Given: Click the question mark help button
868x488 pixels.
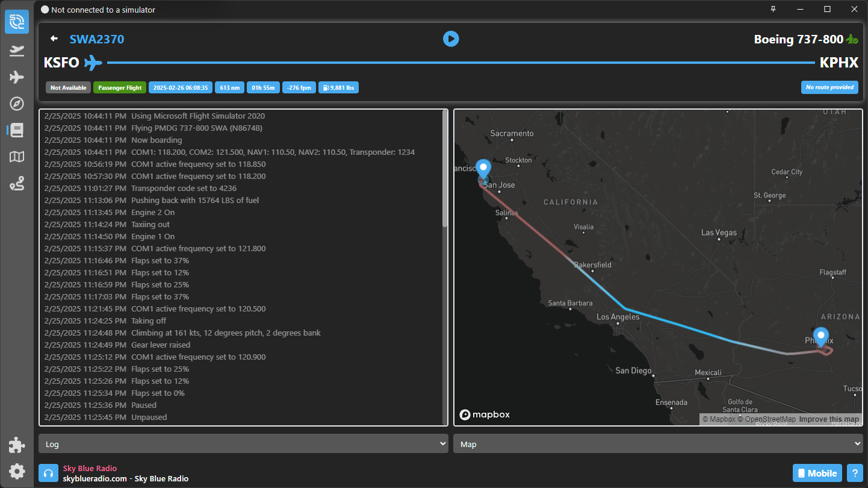Looking at the screenshot, I should [854, 473].
